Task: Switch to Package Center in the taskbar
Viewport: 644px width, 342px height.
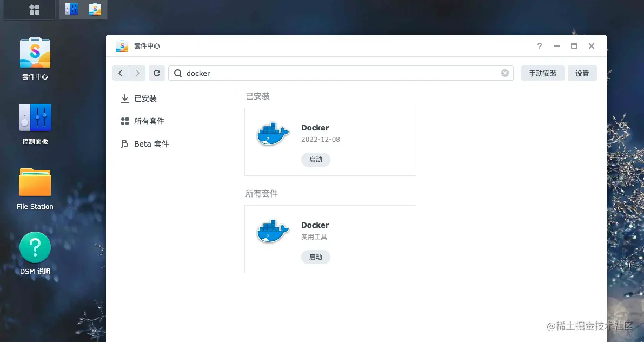Action: click(x=95, y=9)
